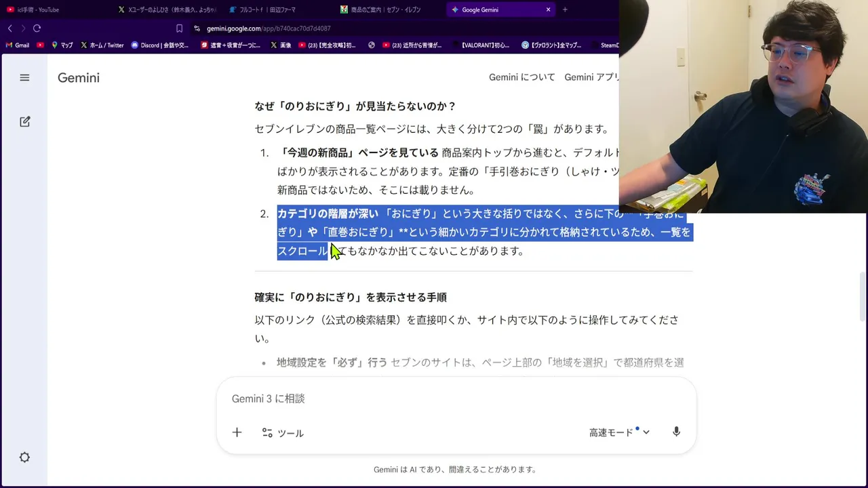The image size is (868, 488).
Task: Go back with browser back arrow
Action: (9, 28)
